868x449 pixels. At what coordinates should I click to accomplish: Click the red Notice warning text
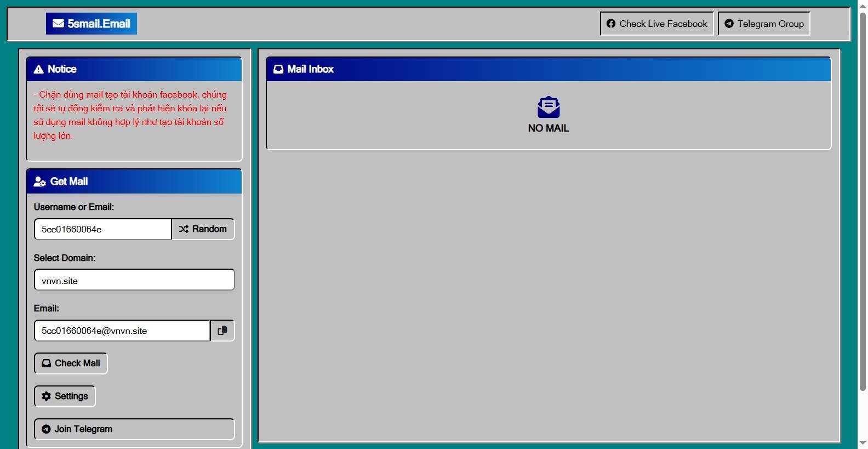(x=130, y=115)
